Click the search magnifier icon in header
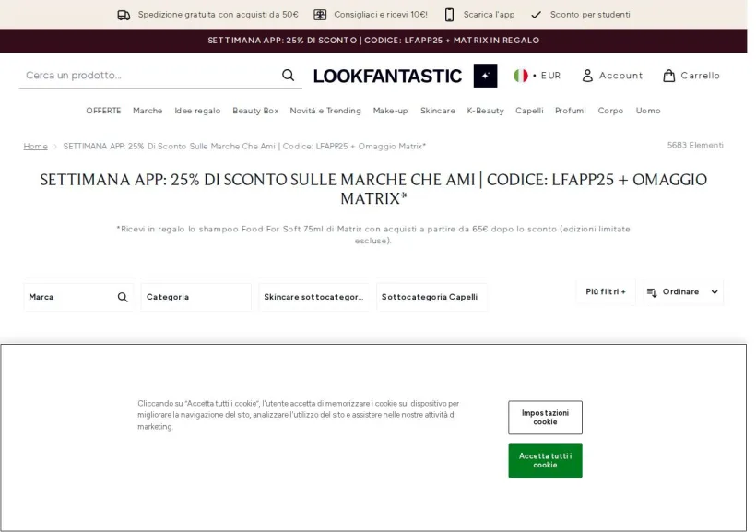The width and height of the screenshot is (756, 532). pos(288,76)
